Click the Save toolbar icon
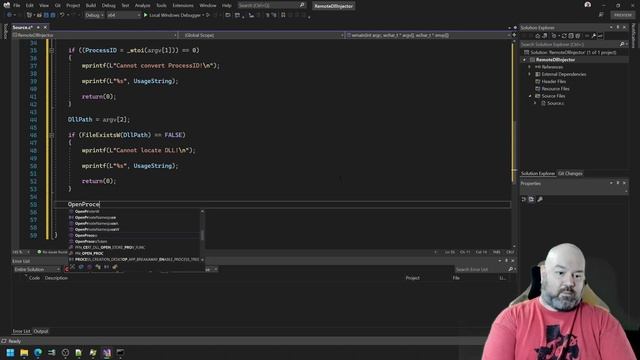This screenshot has height=360, width=640. pyautogui.click(x=46, y=15)
